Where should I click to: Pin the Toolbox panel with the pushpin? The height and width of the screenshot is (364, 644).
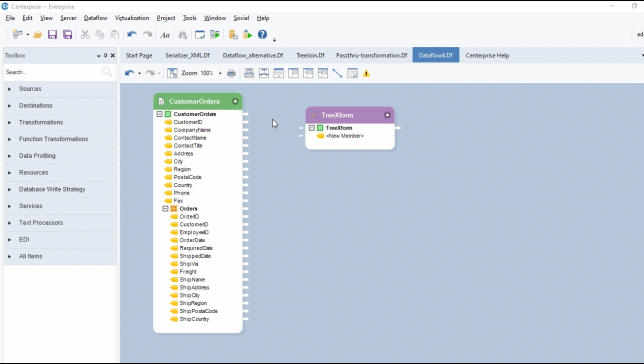(105, 55)
